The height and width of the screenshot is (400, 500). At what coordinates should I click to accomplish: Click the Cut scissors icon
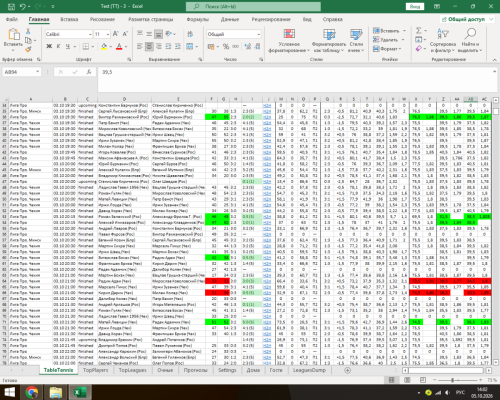tap(28, 31)
